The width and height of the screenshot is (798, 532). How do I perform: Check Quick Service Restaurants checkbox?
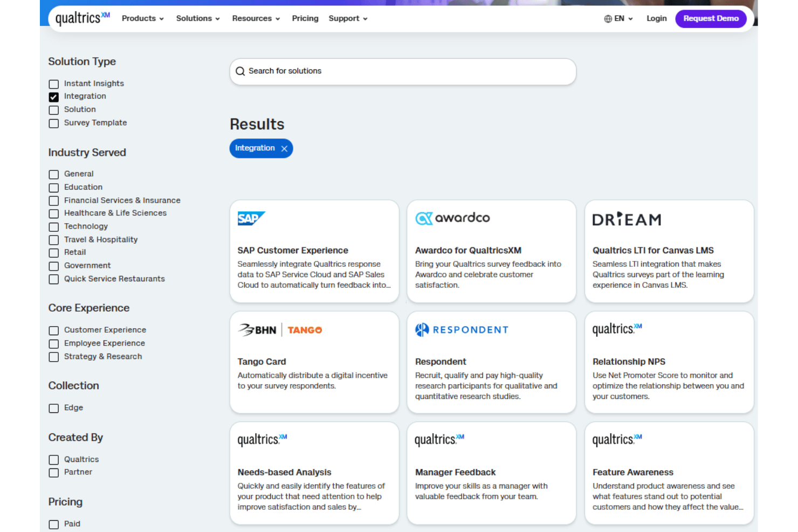pos(54,279)
